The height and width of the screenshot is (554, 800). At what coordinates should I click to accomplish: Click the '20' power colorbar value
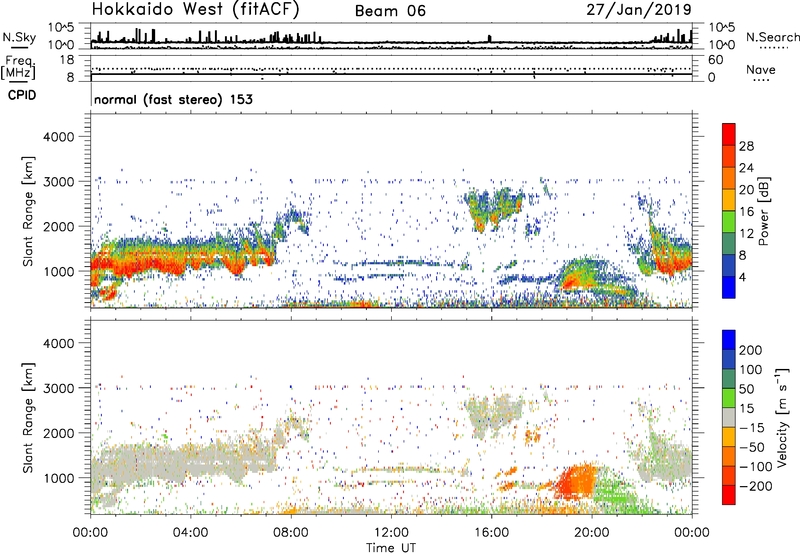(746, 190)
